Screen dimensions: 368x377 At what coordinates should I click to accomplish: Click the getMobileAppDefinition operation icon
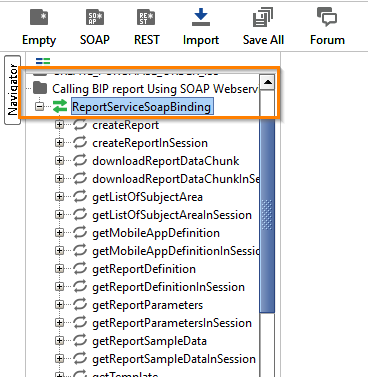(80, 233)
